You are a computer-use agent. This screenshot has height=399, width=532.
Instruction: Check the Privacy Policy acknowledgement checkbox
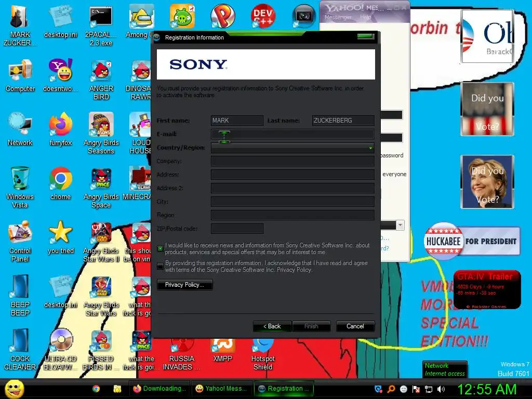pos(160,267)
